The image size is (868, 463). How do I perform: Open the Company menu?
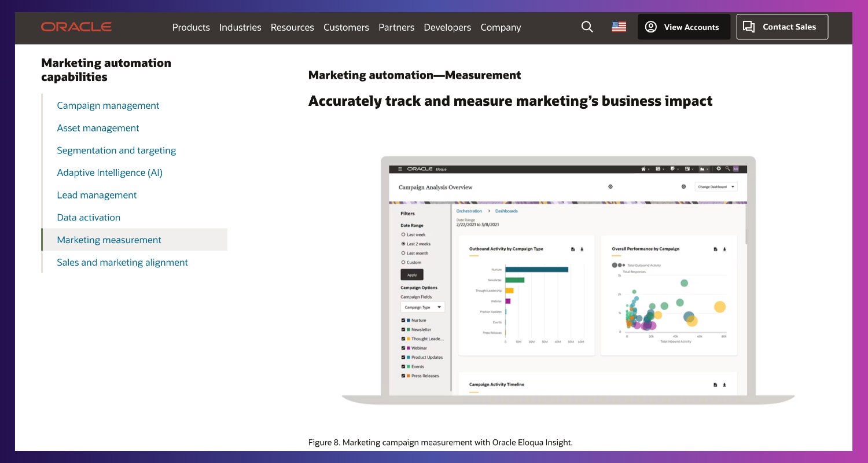(x=501, y=27)
